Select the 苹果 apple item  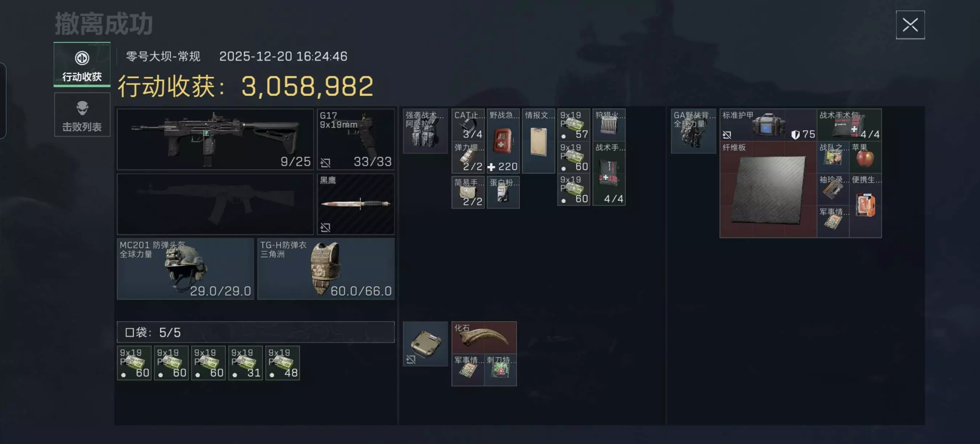pyautogui.click(x=865, y=157)
